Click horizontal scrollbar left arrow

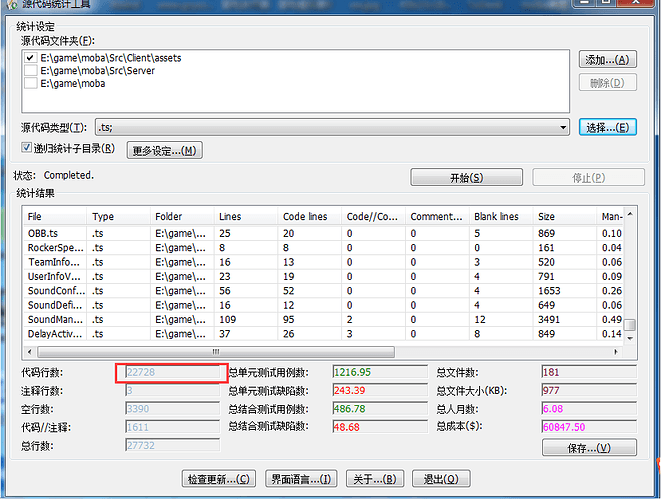coord(30,352)
